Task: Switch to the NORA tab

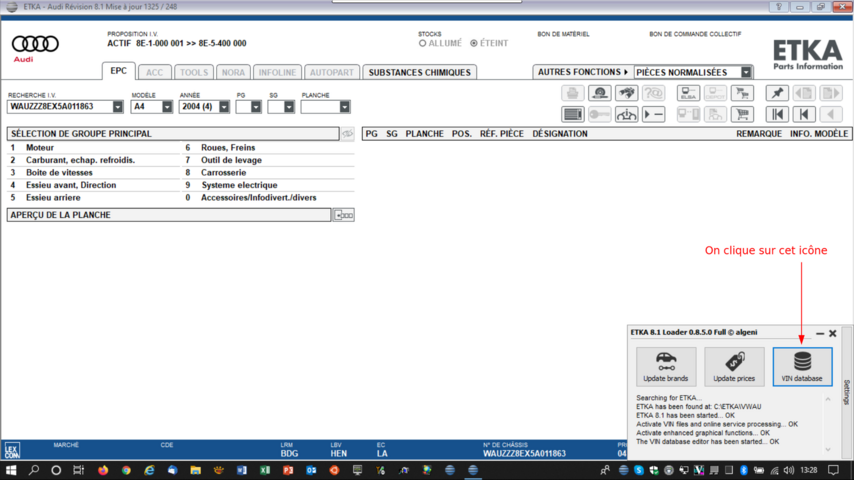Action: [x=233, y=72]
